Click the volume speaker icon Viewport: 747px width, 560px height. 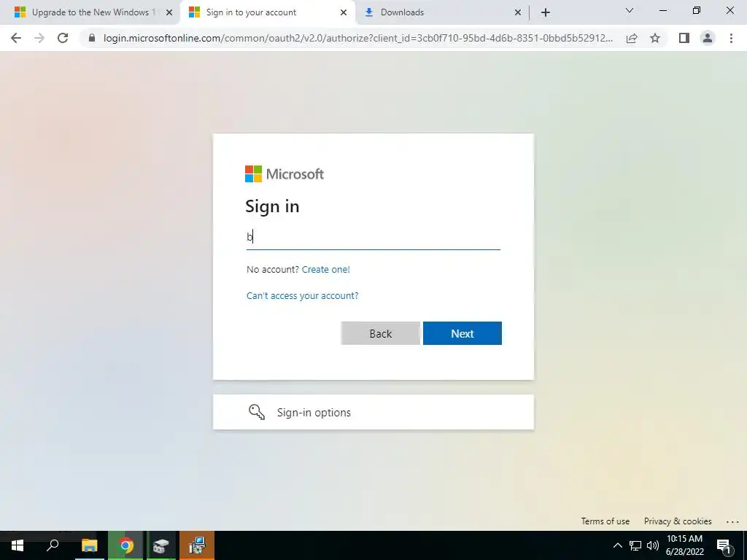click(653, 545)
